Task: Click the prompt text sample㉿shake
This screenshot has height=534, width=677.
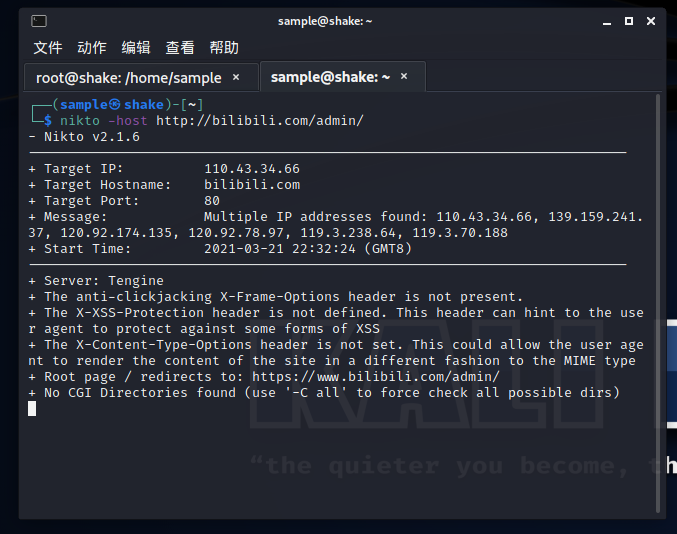Action: [x=112, y=104]
